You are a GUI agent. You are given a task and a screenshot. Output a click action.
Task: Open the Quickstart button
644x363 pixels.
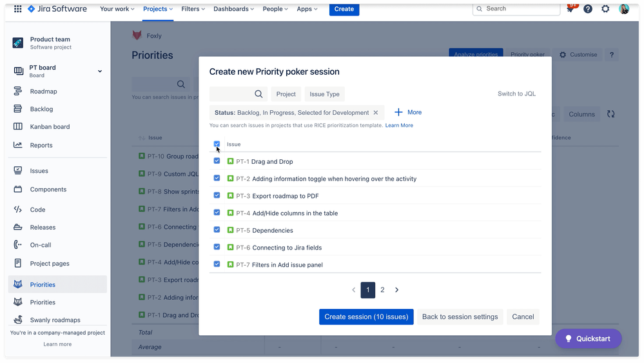click(588, 338)
